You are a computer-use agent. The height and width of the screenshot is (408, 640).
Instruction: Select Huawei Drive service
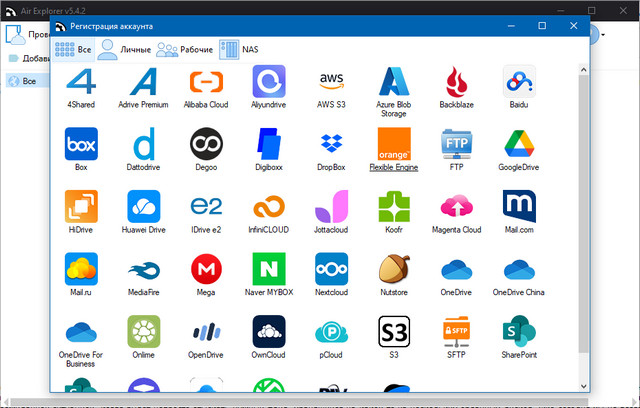click(x=143, y=206)
